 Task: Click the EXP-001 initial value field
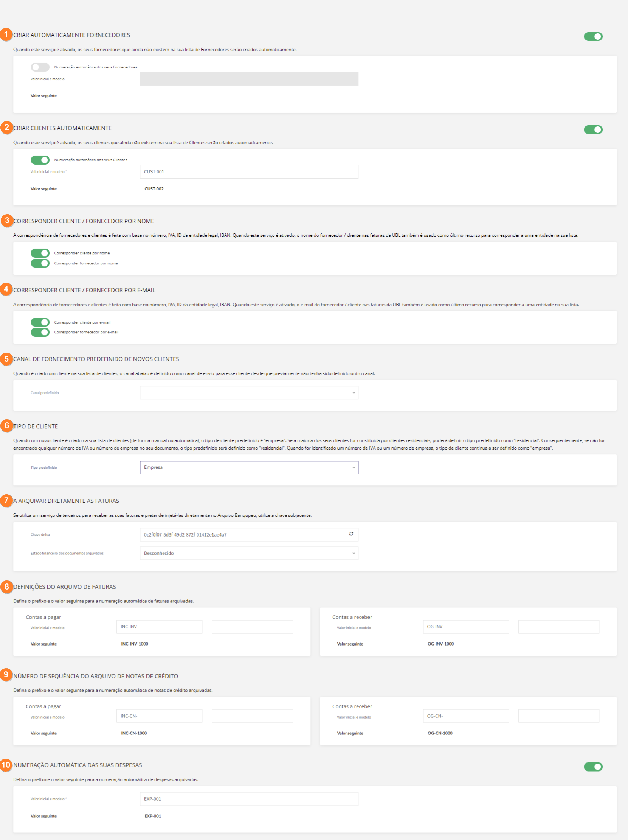[249, 799]
